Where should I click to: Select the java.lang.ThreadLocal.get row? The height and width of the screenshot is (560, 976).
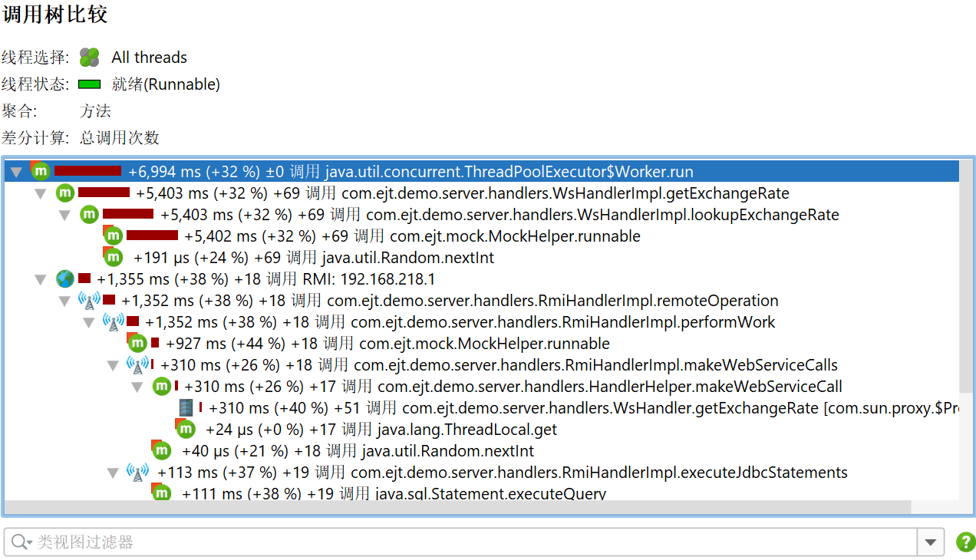pyautogui.click(x=381, y=429)
